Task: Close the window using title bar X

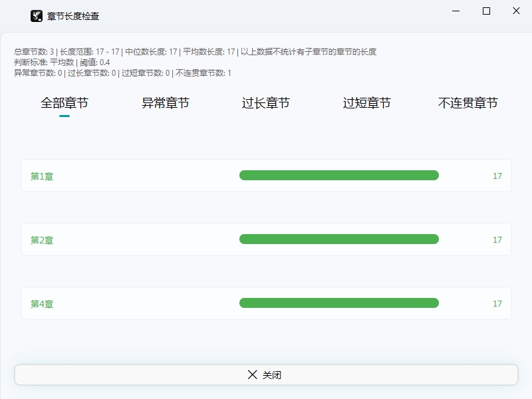Action: click(516, 11)
